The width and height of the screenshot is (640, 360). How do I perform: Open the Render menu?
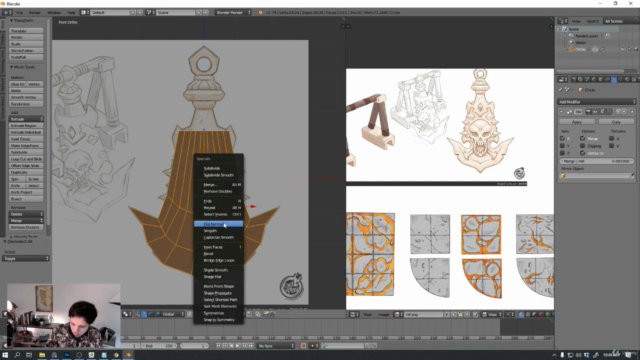[35, 13]
